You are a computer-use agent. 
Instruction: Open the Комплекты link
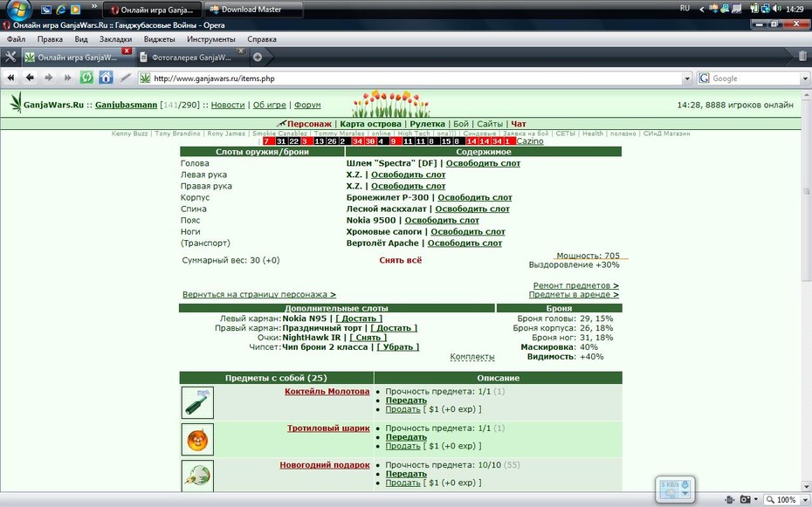point(471,356)
